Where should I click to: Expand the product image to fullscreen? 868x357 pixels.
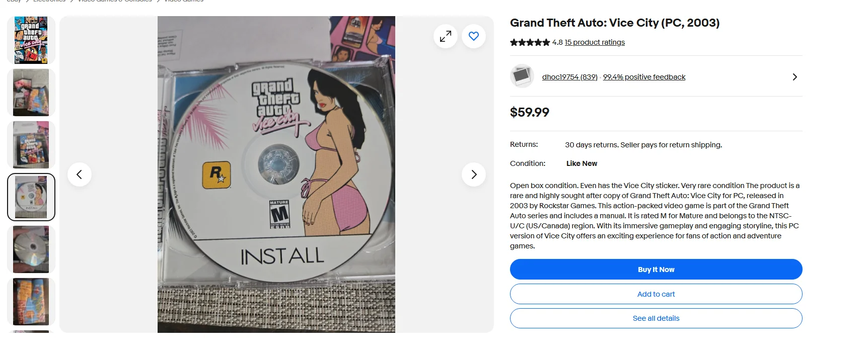pos(446,36)
